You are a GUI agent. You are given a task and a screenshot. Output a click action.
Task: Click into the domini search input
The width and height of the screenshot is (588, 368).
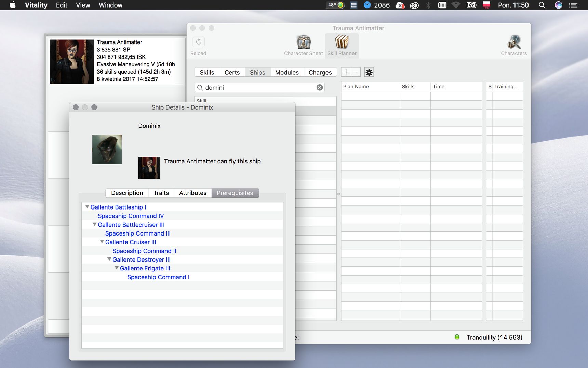[259, 88]
